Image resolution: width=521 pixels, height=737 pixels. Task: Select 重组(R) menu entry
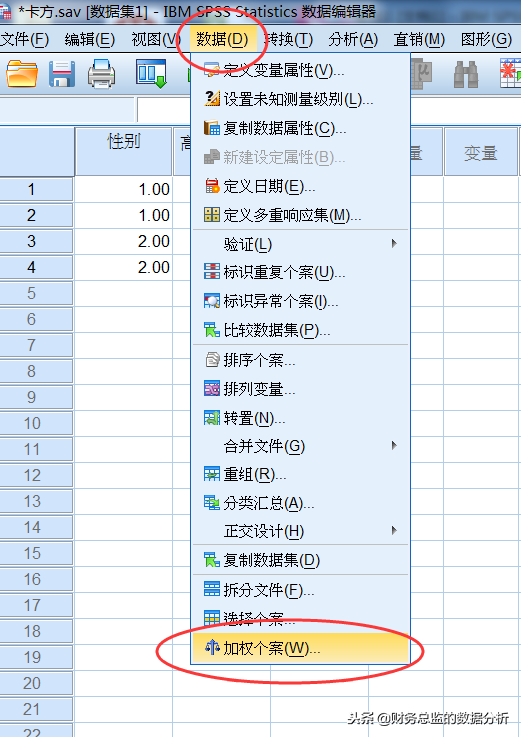point(300,474)
